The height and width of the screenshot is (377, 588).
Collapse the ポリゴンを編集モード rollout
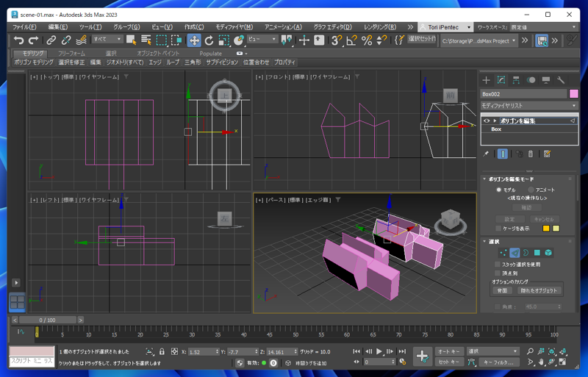coord(484,179)
